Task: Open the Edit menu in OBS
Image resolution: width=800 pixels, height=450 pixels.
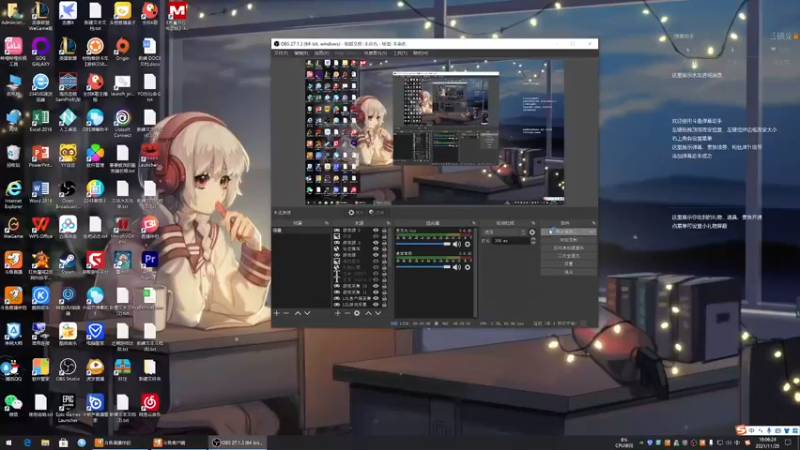Action: pos(301,53)
